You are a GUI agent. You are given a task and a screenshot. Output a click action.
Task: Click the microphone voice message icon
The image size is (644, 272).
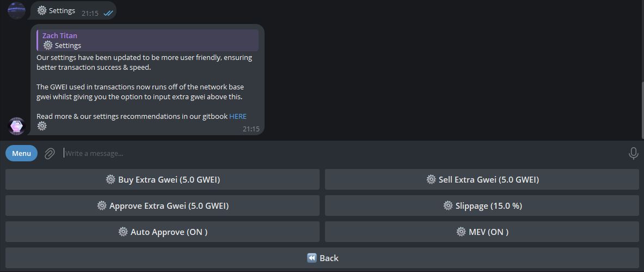coord(633,154)
